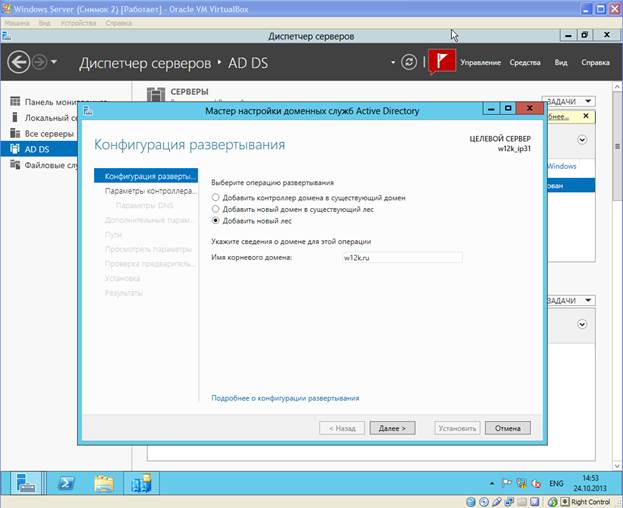Open the Вид menu in Server Manager header
Screen dimensions: 623x508
click(x=561, y=62)
